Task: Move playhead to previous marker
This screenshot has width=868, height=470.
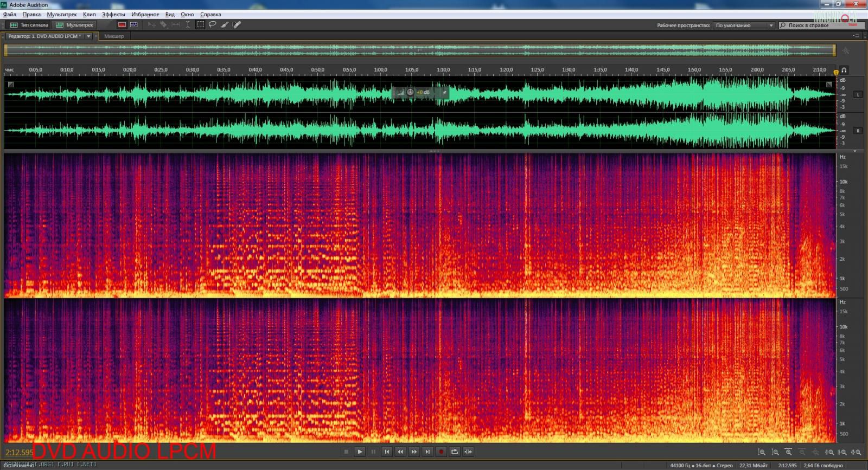Action: (x=387, y=452)
